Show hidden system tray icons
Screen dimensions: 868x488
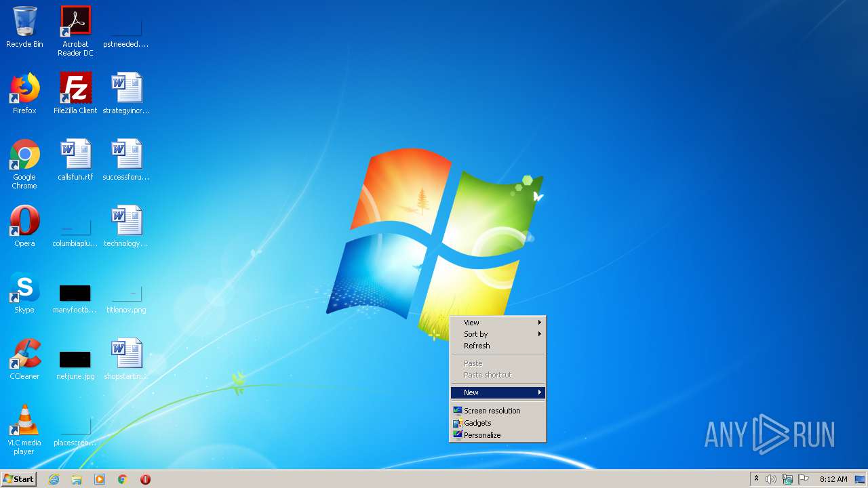756,479
